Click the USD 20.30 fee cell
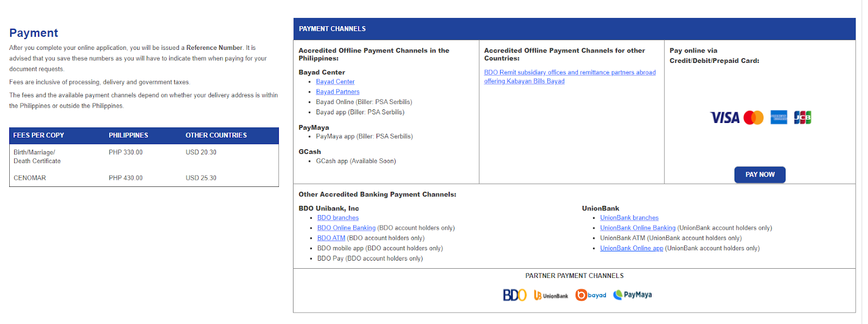The image size is (868, 324). click(201, 152)
